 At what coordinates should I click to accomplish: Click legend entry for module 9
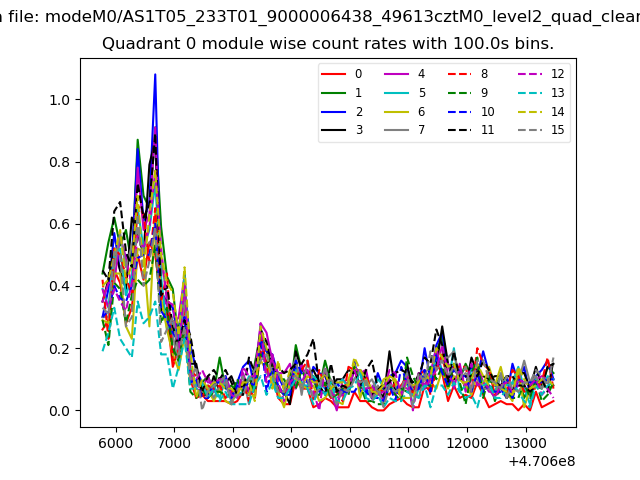(468, 93)
